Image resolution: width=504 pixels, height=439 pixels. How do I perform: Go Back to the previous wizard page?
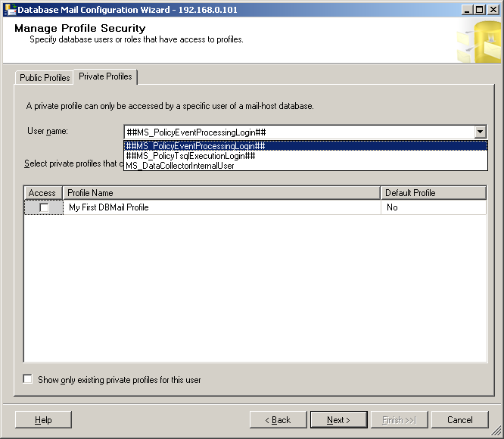click(x=278, y=420)
